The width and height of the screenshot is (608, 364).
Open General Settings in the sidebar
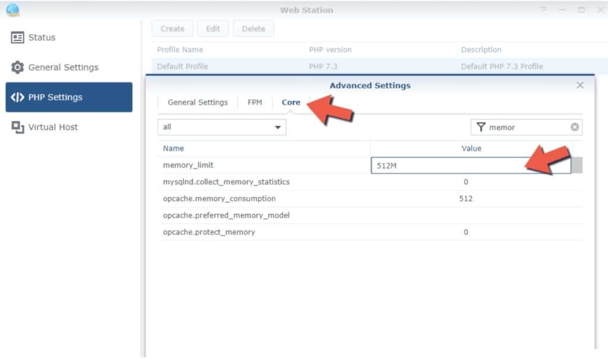pos(69,68)
